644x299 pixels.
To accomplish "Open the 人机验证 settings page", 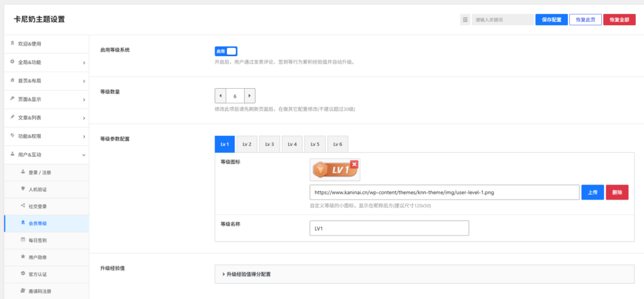I will click(x=47, y=189).
